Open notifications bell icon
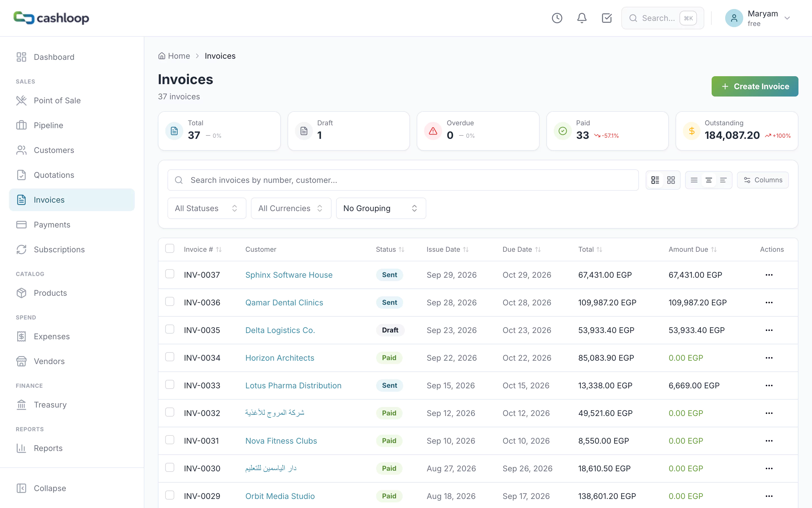The image size is (812, 508). tap(582, 18)
